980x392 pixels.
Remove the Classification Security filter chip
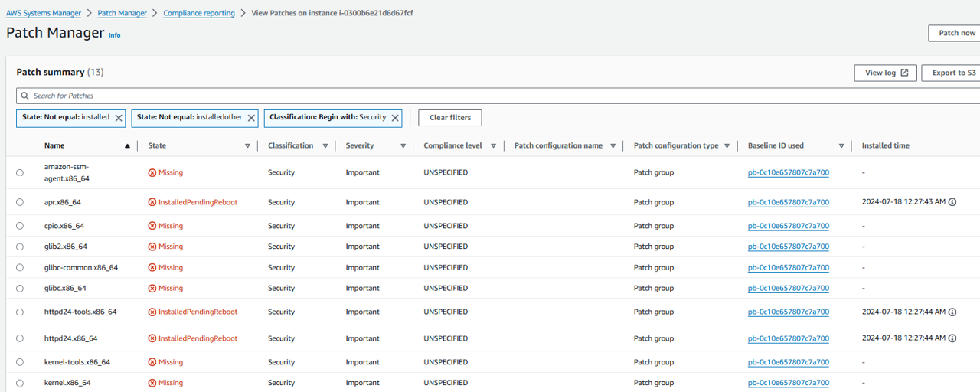coord(395,118)
